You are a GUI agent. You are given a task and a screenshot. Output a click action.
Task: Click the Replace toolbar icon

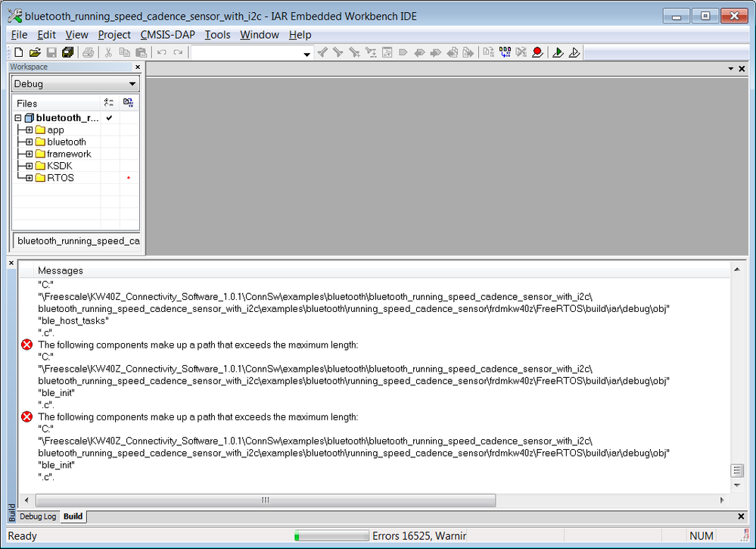tap(371, 52)
